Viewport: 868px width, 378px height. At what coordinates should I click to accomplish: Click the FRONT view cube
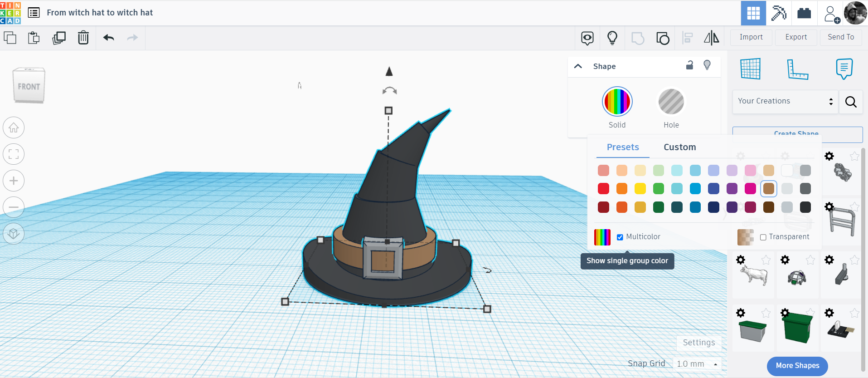[x=29, y=85]
